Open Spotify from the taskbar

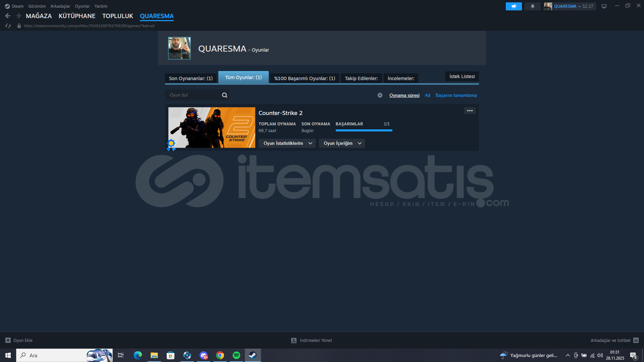tap(236, 355)
